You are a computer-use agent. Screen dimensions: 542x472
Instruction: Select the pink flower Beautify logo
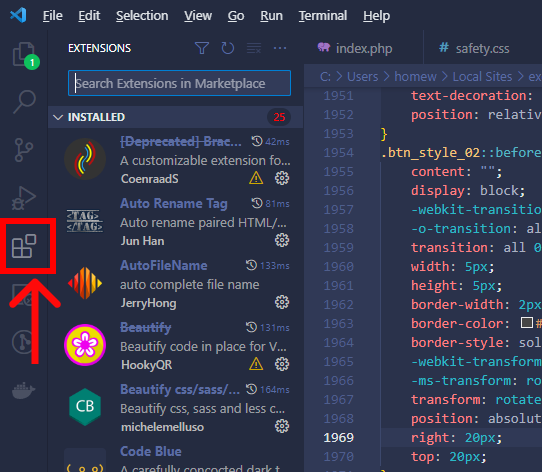tap(85, 345)
